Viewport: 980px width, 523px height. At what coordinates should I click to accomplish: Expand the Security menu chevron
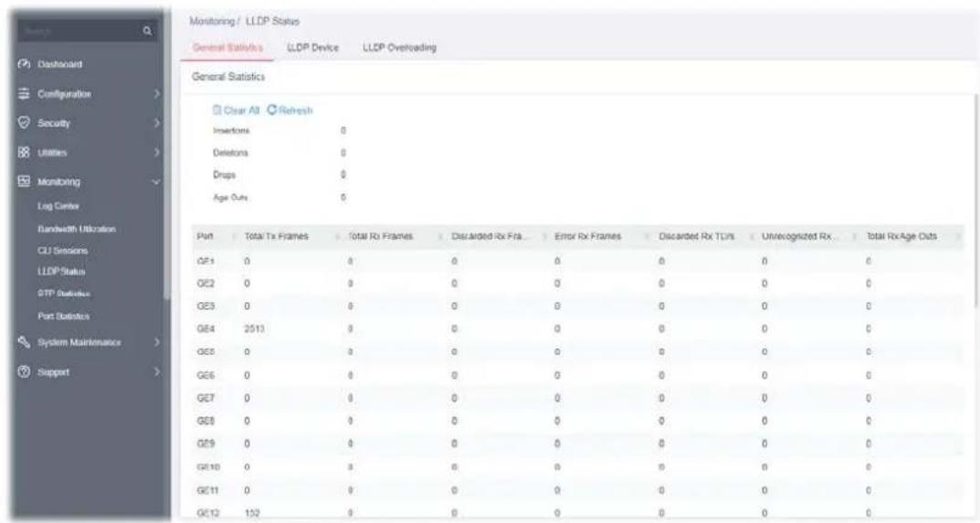(x=157, y=123)
